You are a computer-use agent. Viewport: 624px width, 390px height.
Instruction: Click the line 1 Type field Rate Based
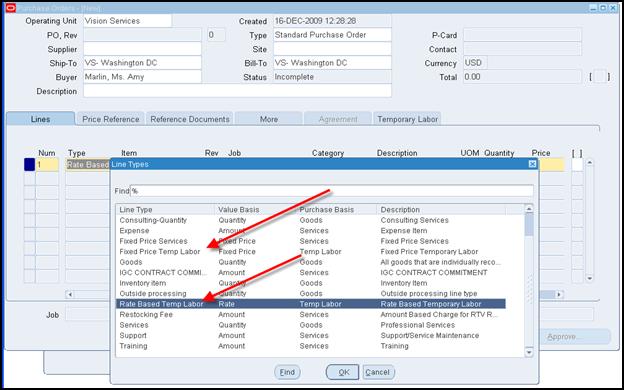click(x=88, y=165)
